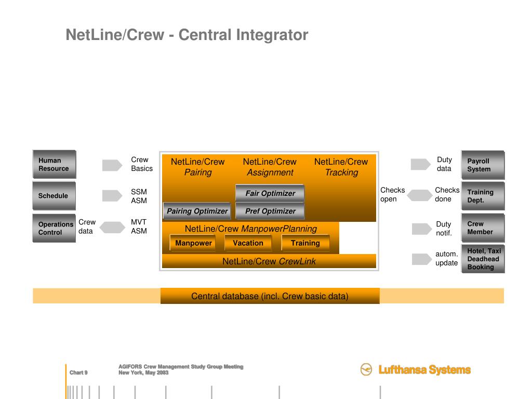This screenshot has height=399, width=532.
Task: Click the Lufthansa crane logo
Action: point(366,369)
